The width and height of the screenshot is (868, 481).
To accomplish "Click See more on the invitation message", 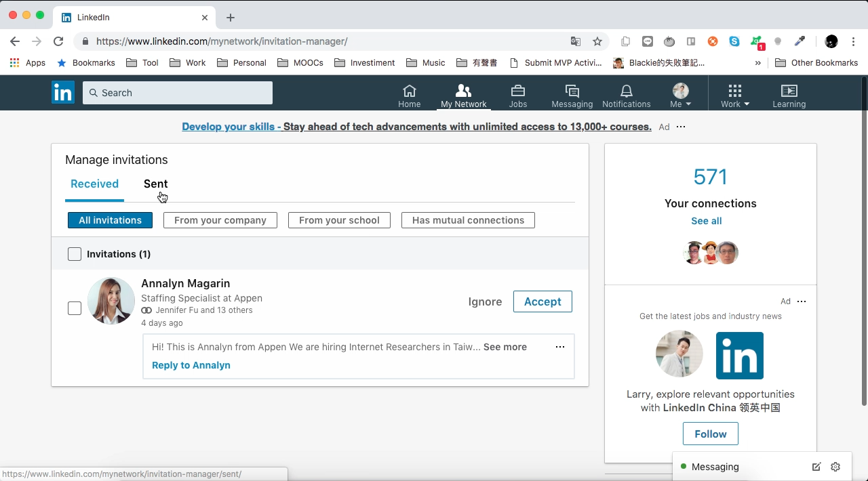I will pos(505,347).
